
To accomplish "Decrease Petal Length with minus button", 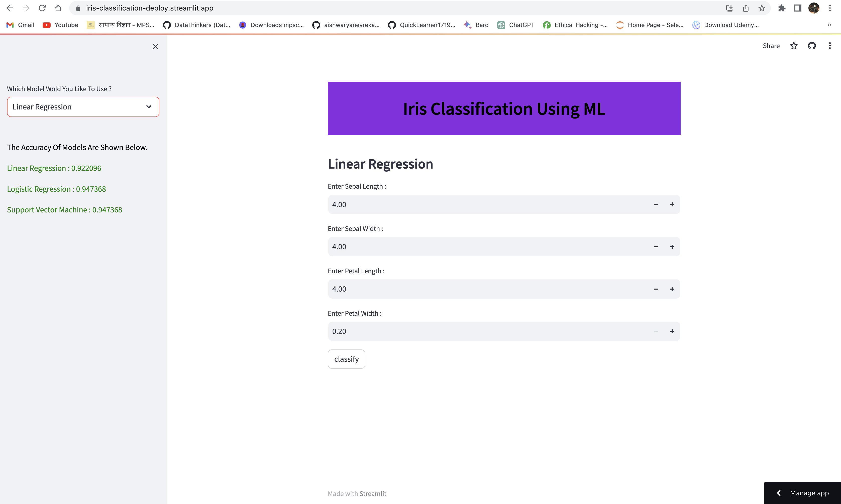I will (656, 289).
